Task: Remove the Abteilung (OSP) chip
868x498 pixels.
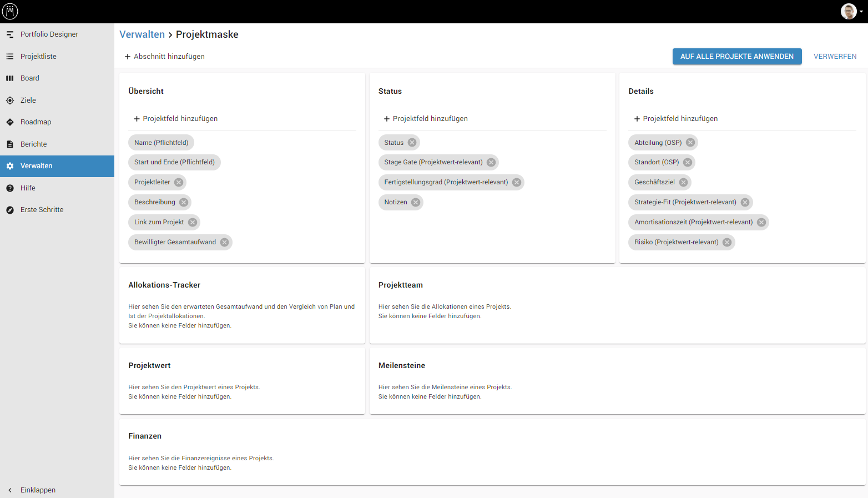Action: pos(690,143)
